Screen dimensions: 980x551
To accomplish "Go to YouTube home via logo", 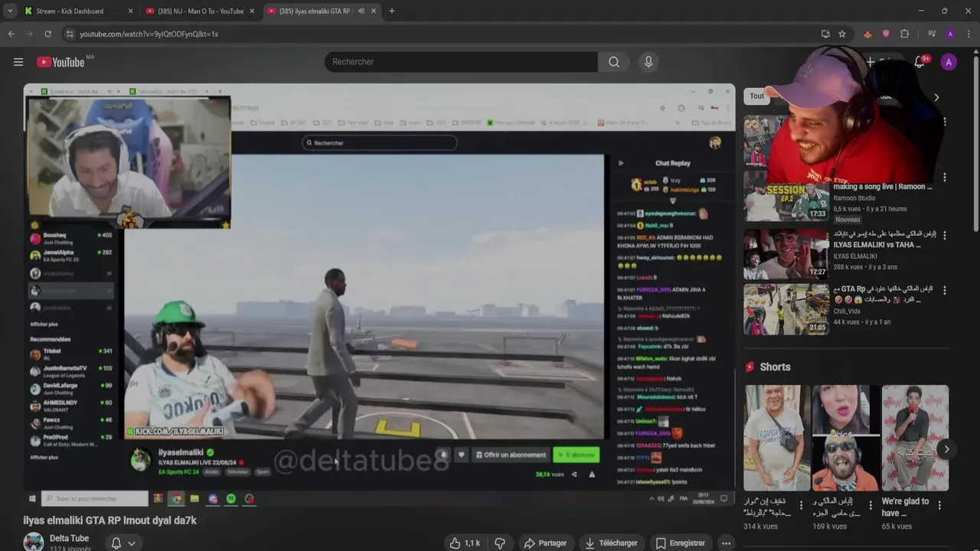I will (x=60, y=62).
